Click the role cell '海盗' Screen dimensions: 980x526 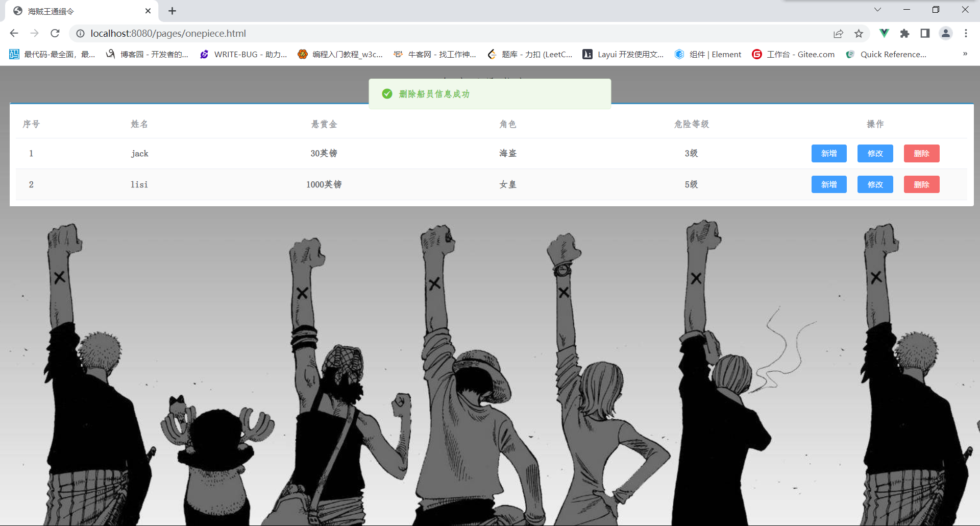click(508, 153)
